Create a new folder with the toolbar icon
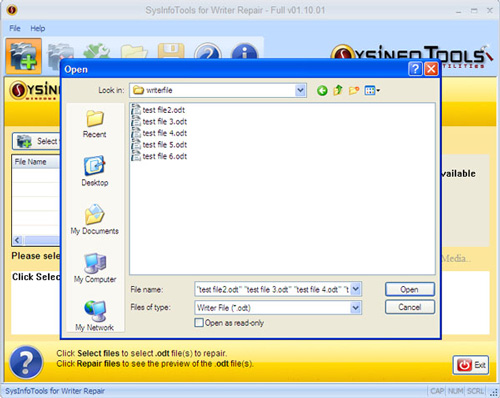Image resolution: width=500 pixels, height=398 pixels. coord(354,90)
